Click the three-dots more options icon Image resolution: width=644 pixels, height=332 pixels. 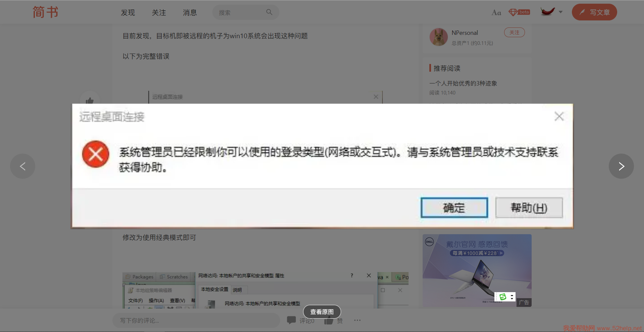357,320
